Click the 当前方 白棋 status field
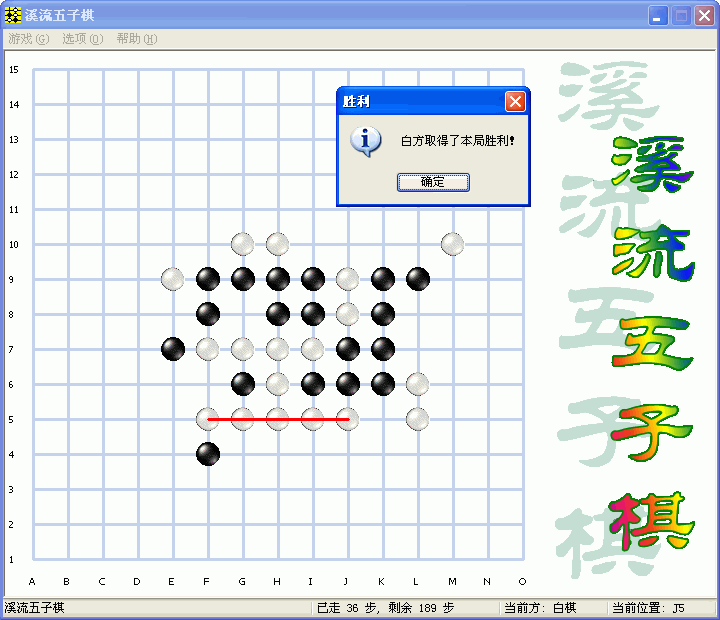The height and width of the screenshot is (620, 720). tap(552, 608)
